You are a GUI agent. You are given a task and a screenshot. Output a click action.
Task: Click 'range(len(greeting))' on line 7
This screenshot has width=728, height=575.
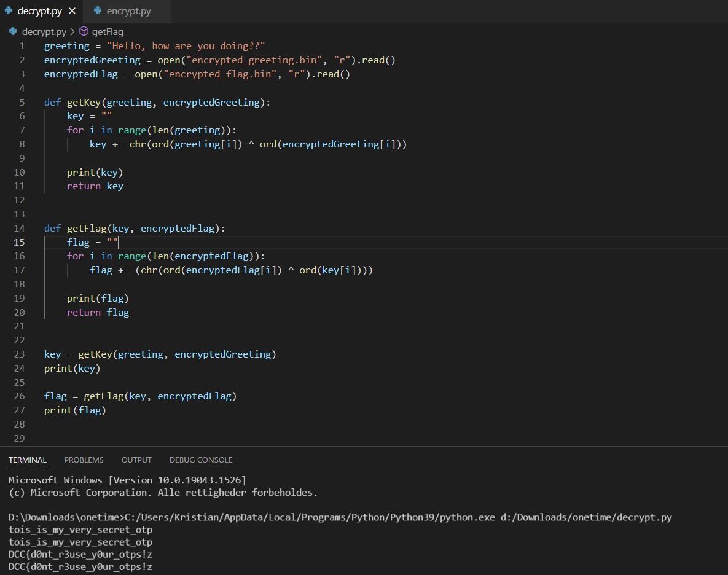pyautogui.click(x=174, y=130)
